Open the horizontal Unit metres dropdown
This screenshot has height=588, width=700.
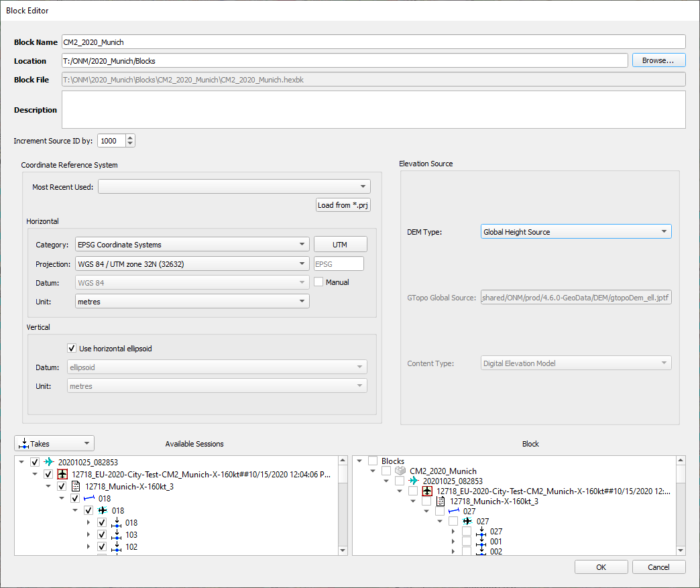click(x=192, y=302)
